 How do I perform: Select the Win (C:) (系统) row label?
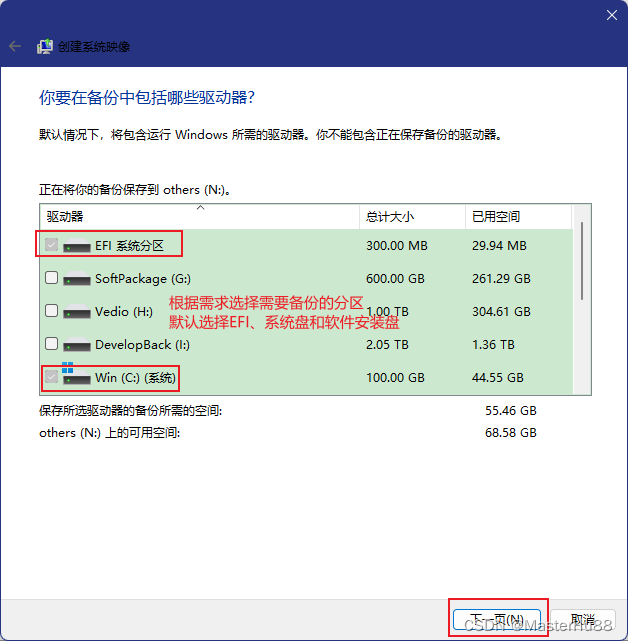(x=135, y=378)
